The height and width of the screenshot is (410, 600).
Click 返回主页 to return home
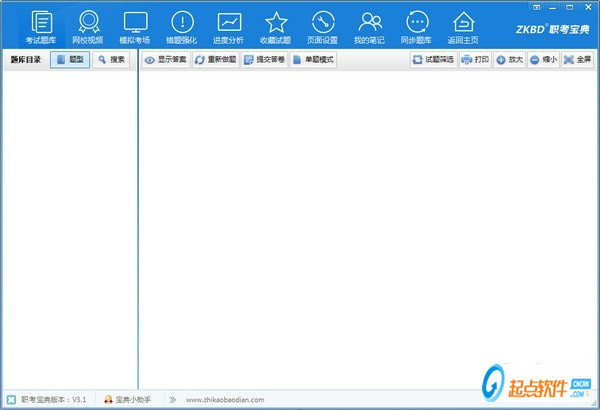click(463, 27)
